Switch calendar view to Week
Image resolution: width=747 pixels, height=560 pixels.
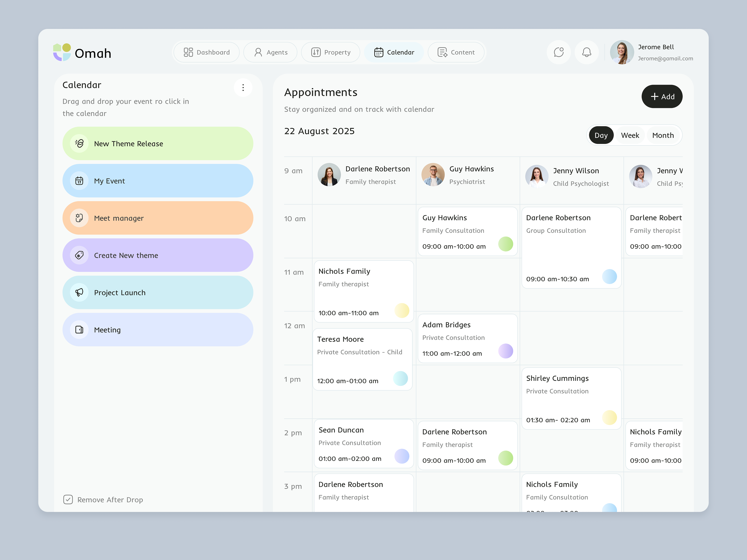click(x=630, y=135)
